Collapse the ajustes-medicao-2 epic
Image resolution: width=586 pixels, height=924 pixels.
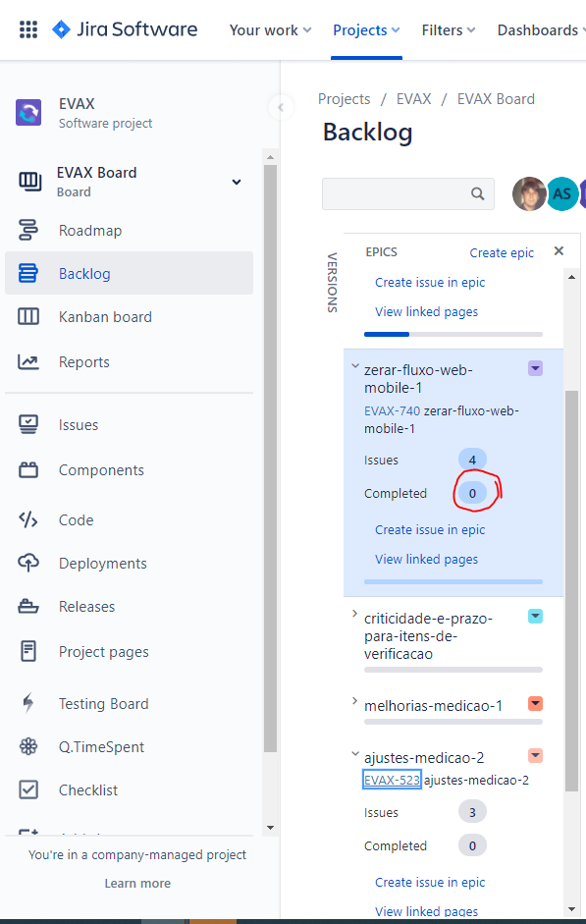354,753
